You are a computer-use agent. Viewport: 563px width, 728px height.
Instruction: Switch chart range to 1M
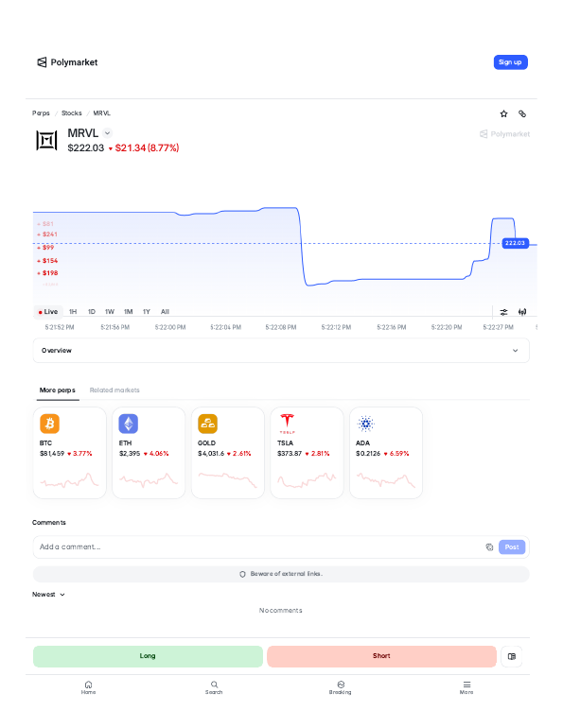[x=128, y=312]
